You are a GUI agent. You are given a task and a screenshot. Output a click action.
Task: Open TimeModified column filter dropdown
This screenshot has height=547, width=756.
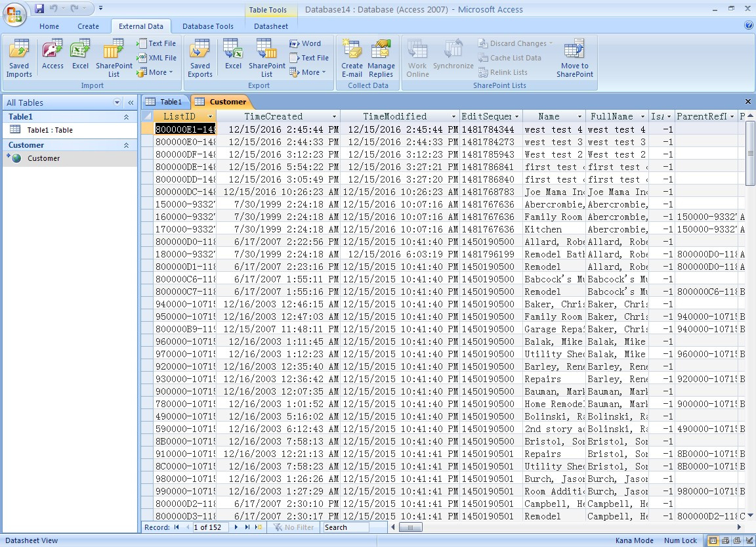click(x=453, y=117)
